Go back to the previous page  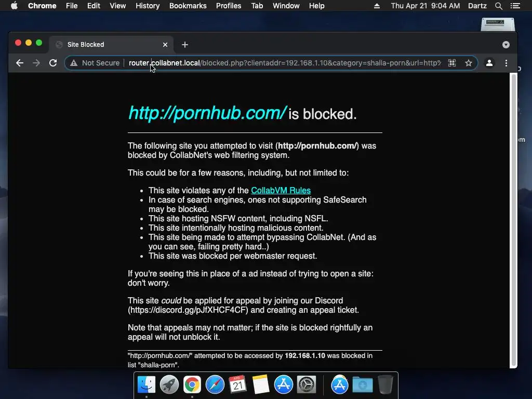pos(20,63)
